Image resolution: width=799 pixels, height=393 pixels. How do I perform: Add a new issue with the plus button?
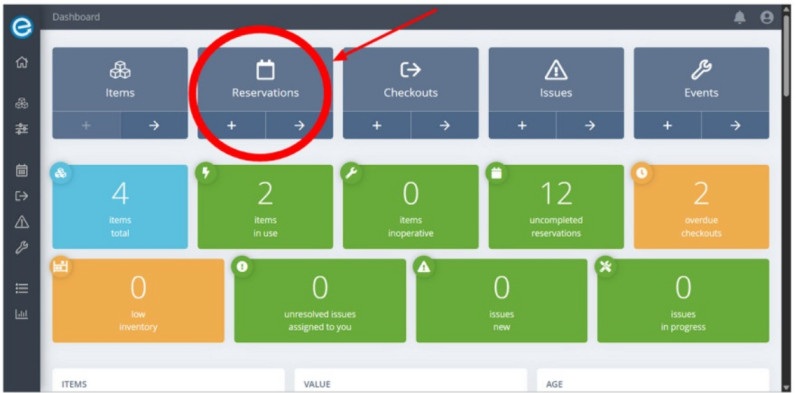522,125
